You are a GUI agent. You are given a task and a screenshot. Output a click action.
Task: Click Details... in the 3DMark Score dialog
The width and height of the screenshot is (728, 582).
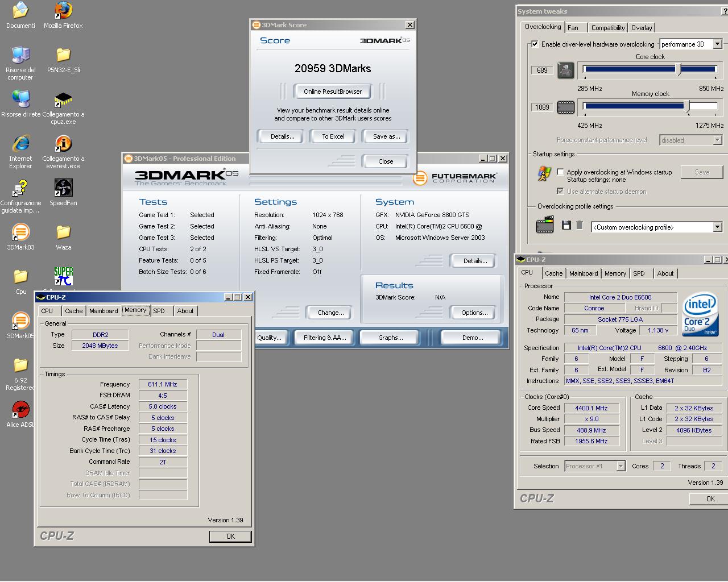coord(283,136)
